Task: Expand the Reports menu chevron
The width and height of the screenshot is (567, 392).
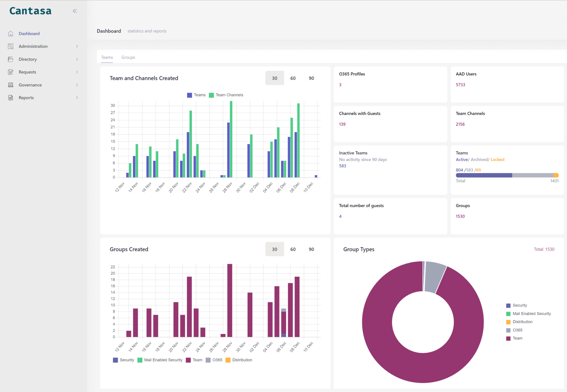Action: (x=77, y=98)
